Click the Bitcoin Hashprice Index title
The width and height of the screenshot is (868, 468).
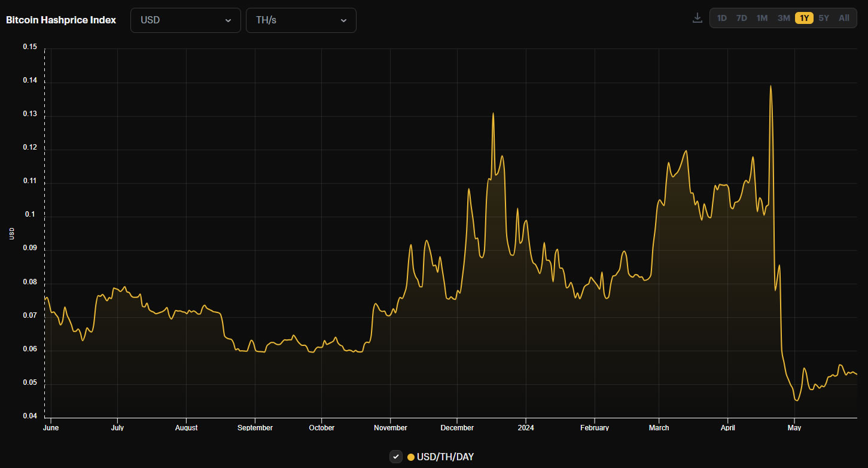point(61,20)
